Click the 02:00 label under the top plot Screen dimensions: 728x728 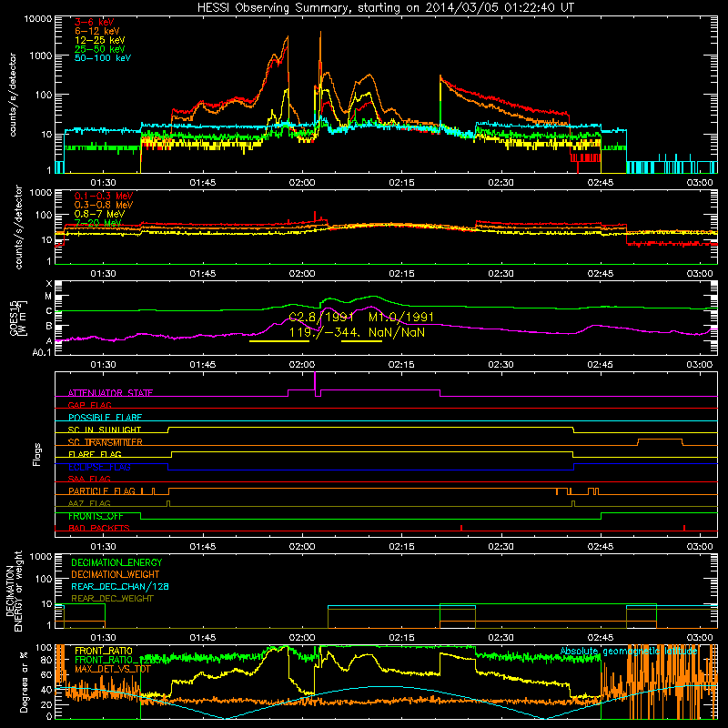pyautogui.click(x=302, y=183)
